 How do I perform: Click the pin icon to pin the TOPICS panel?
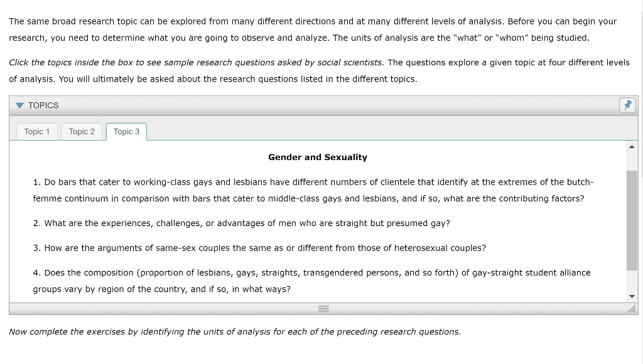(627, 105)
